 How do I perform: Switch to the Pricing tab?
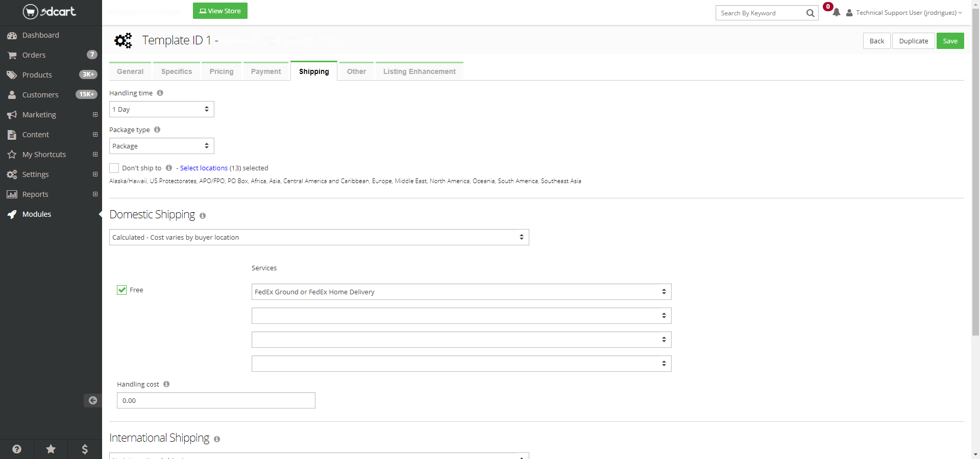point(221,71)
